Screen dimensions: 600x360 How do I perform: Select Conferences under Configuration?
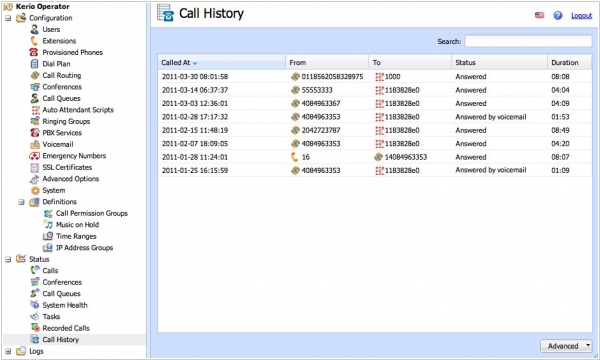click(62, 87)
